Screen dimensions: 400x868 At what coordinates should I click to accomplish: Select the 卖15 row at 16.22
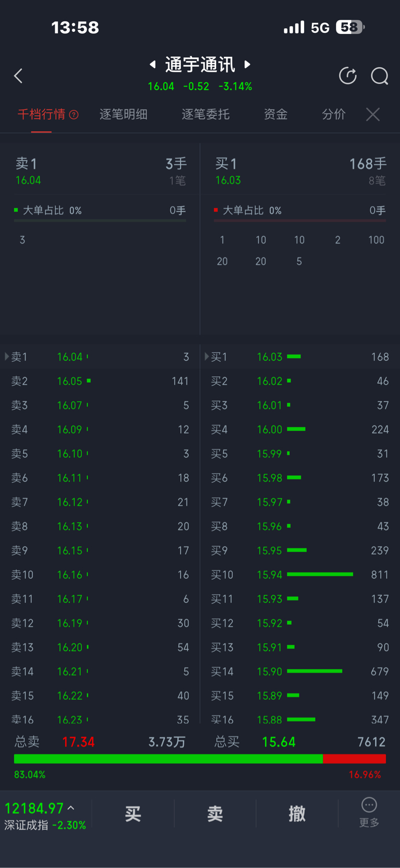tap(100, 695)
